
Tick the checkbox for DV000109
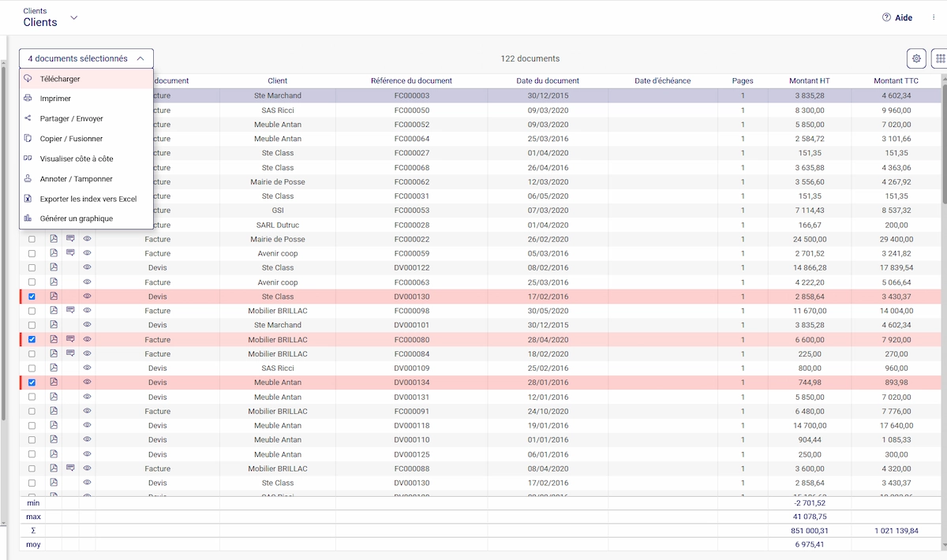(x=32, y=368)
